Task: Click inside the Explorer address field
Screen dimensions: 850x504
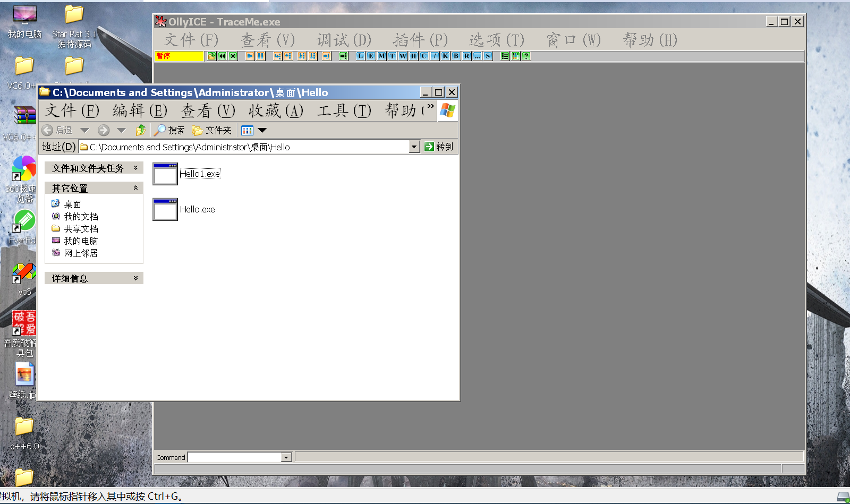Action: pos(244,147)
